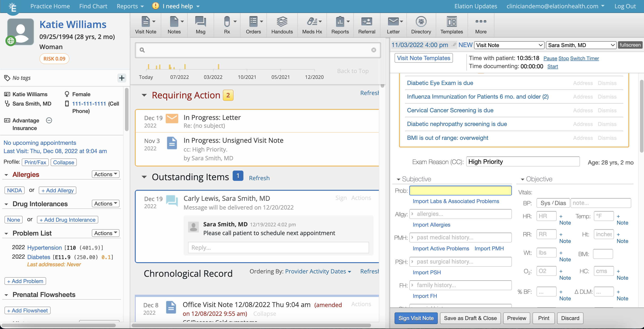Click the 07/2022 timeline marker
The image size is (644, 329).
(x=179, y=77)
